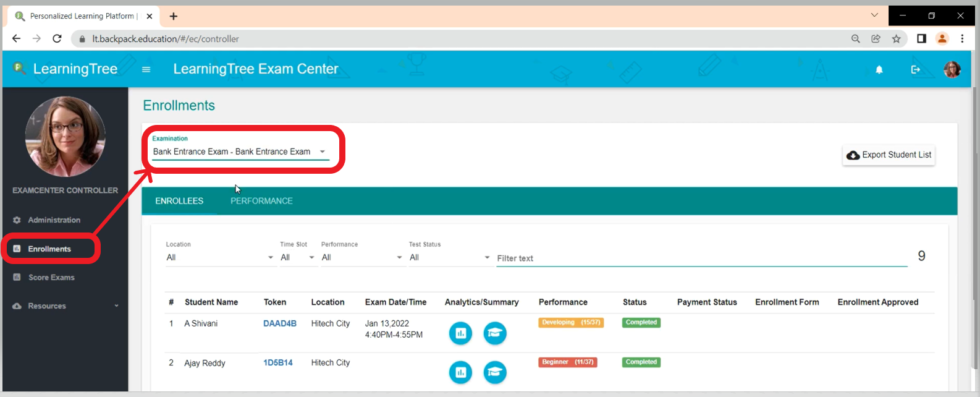Click the logout icon in header
This screenshot has height=397, width=980.
coord(915,70)
